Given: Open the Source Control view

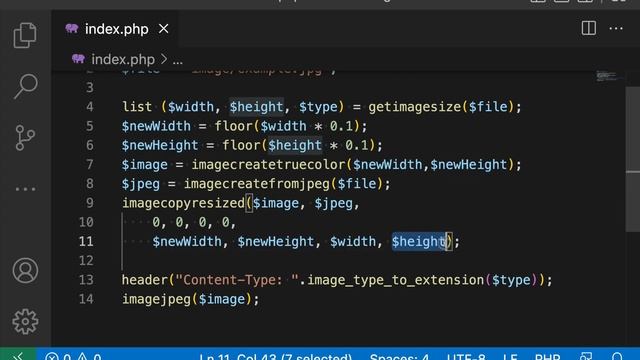Looking at the screenshot, I should (x=25, y=138).
